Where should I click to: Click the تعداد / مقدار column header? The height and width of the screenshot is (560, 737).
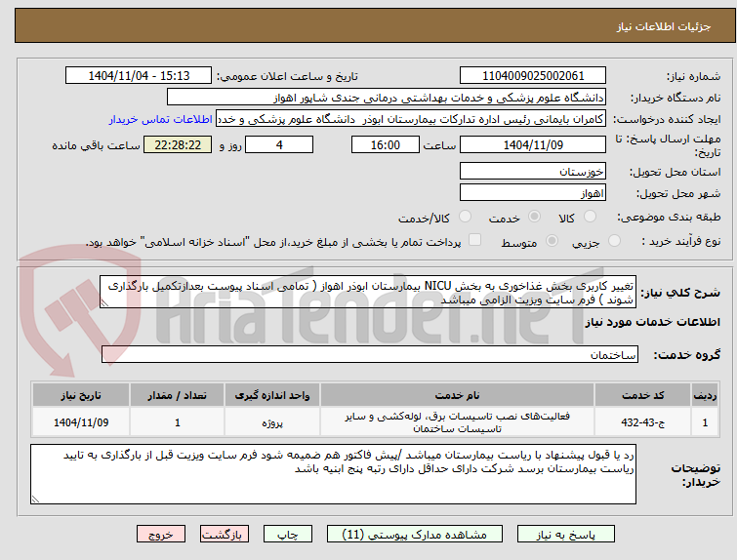tap(178, 395)
